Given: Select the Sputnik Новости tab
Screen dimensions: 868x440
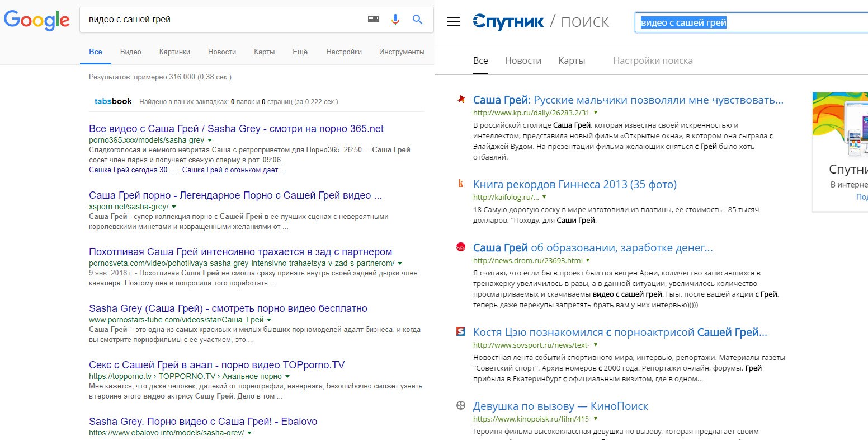Looking at the screenshot, I should (x=523, y=60).
